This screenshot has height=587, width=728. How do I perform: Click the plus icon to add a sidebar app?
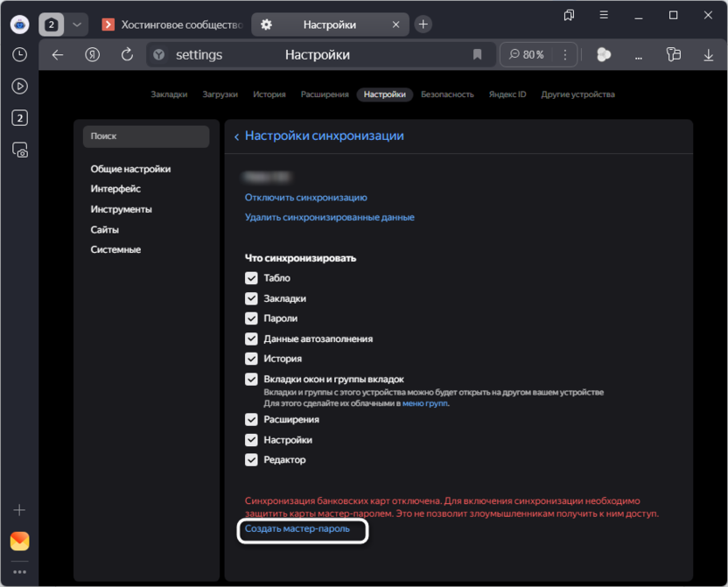pos(19,510)
